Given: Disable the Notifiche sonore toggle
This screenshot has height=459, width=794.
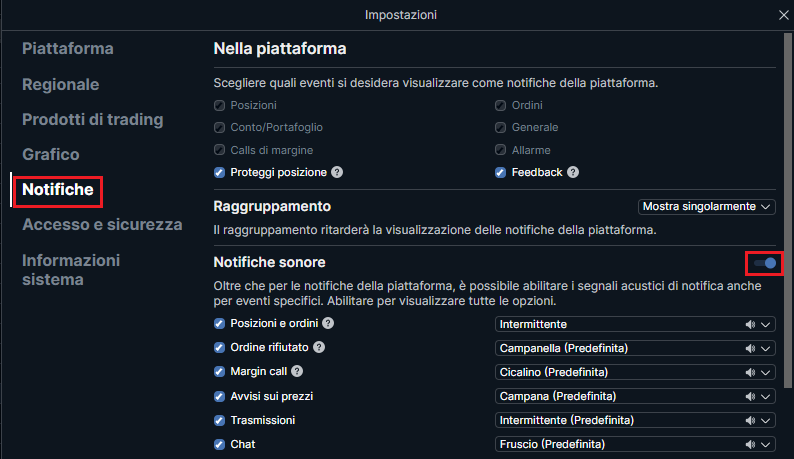Looking at the screenshot, I should tap(765, 263).
